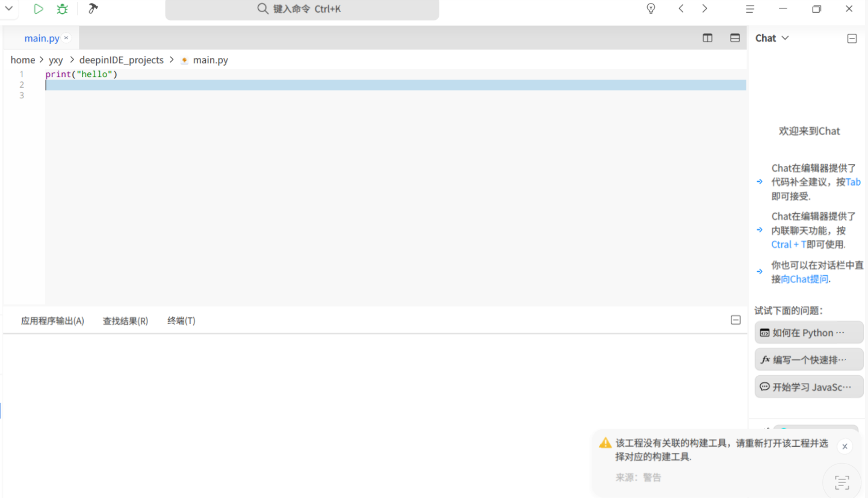
Task: Click the magnifier icon in the command box
Action: click(262, 9)
